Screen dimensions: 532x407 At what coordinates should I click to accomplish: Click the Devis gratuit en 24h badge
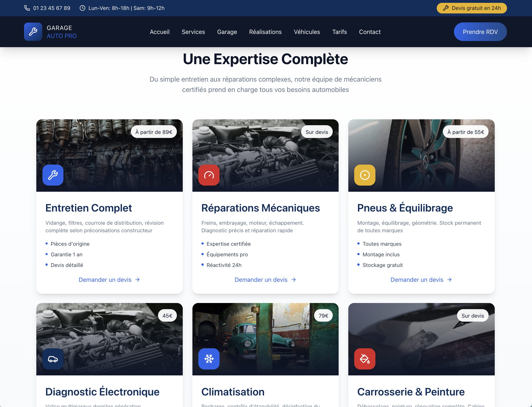click(x=471, y=8)
